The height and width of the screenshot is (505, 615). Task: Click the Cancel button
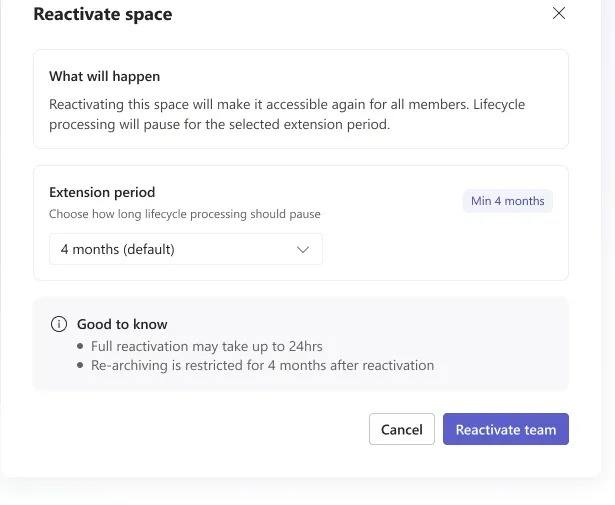tap(402, 429)
